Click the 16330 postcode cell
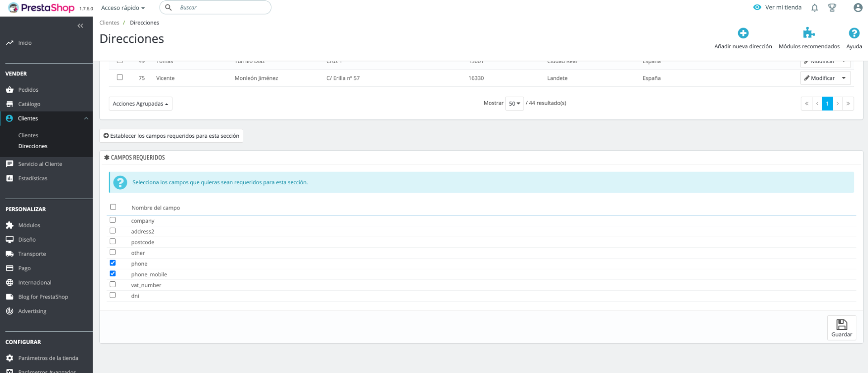Screen dimensions: 868x373 [476, 78]
